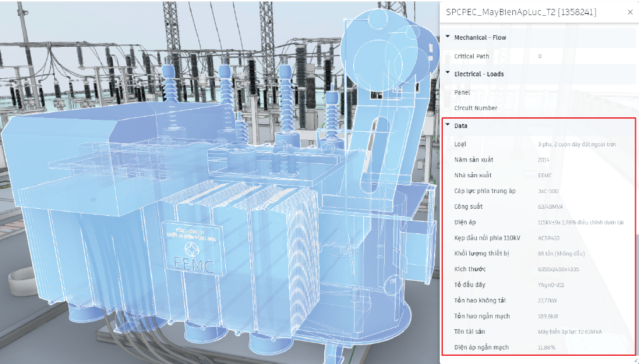Click the Khối lượng thiết bị label
Viewport: 639px width, 364px height.
482,254
